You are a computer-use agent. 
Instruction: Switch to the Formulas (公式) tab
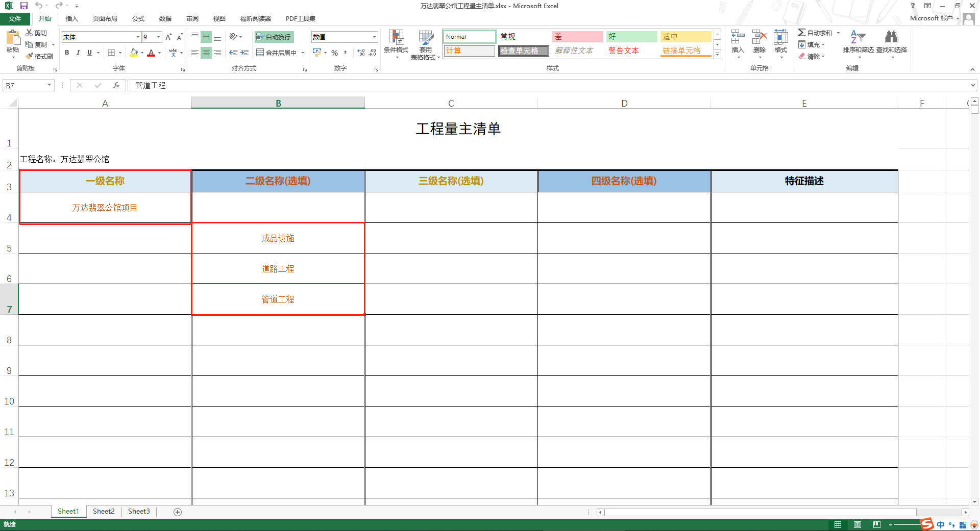pos(138,19)
